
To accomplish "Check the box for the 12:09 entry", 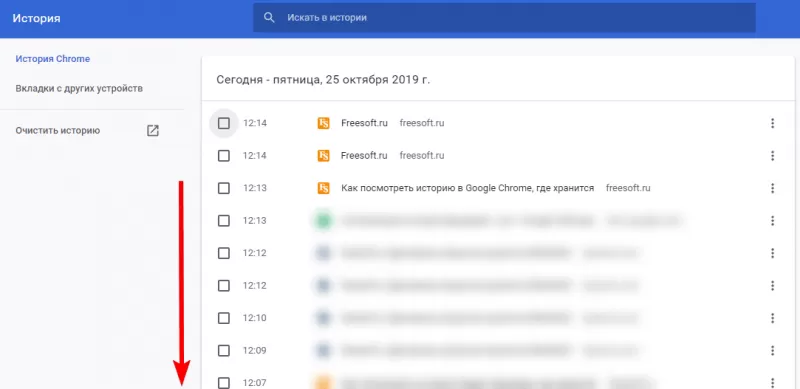I will [223, 351].
